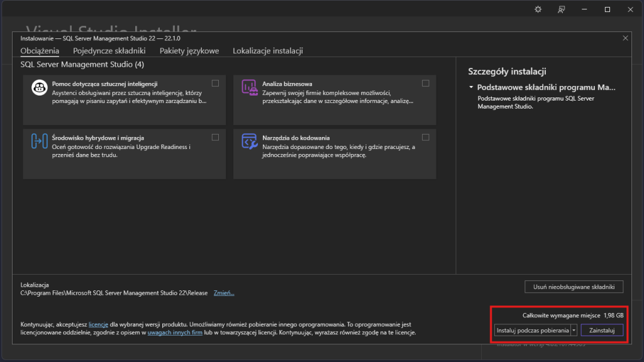Image resolution: width=644 pixels, height=362 pixels.
Task: Close the installation dialog with X
Action: click(x=625, y=38)
